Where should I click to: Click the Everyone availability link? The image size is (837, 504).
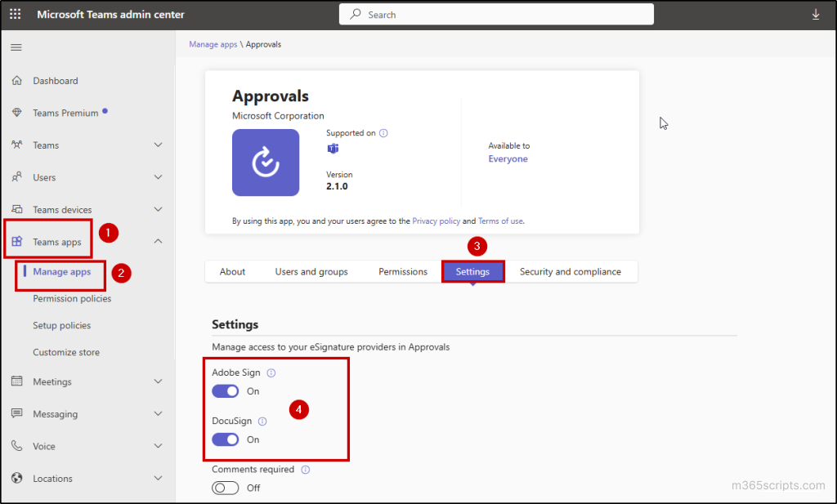click(508, 159)
